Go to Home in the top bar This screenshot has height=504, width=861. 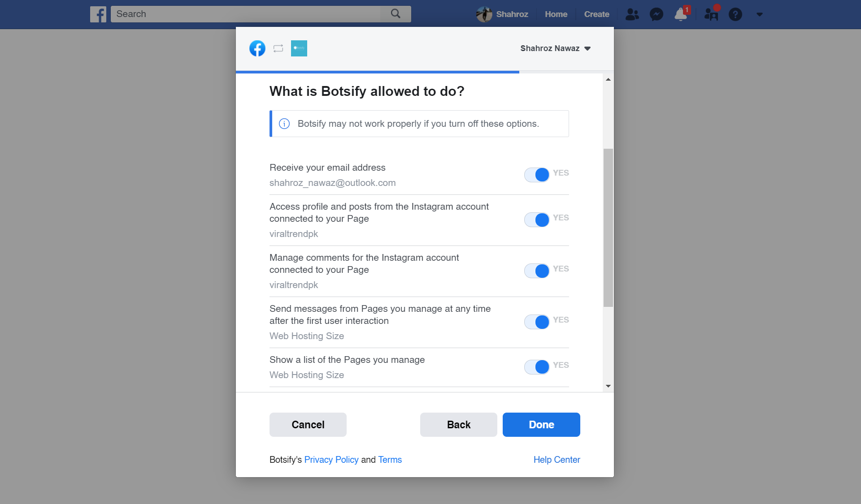tap(556, 14)
